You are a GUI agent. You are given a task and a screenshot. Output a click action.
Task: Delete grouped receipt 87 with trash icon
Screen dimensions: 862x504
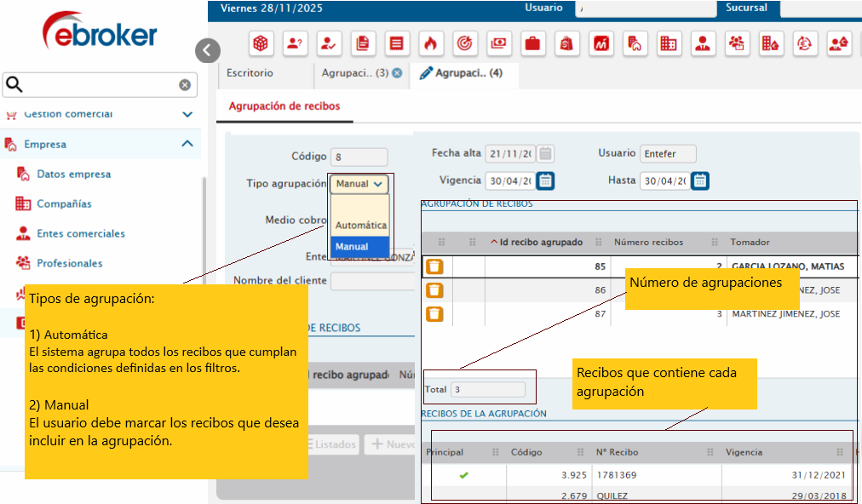[x=435, y=314]
